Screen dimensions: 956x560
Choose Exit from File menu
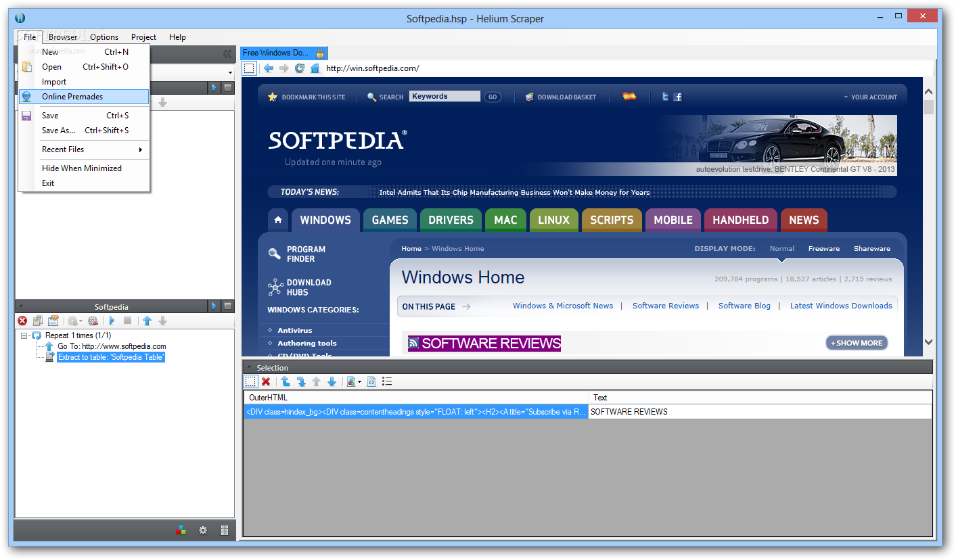tap(84, 183)
